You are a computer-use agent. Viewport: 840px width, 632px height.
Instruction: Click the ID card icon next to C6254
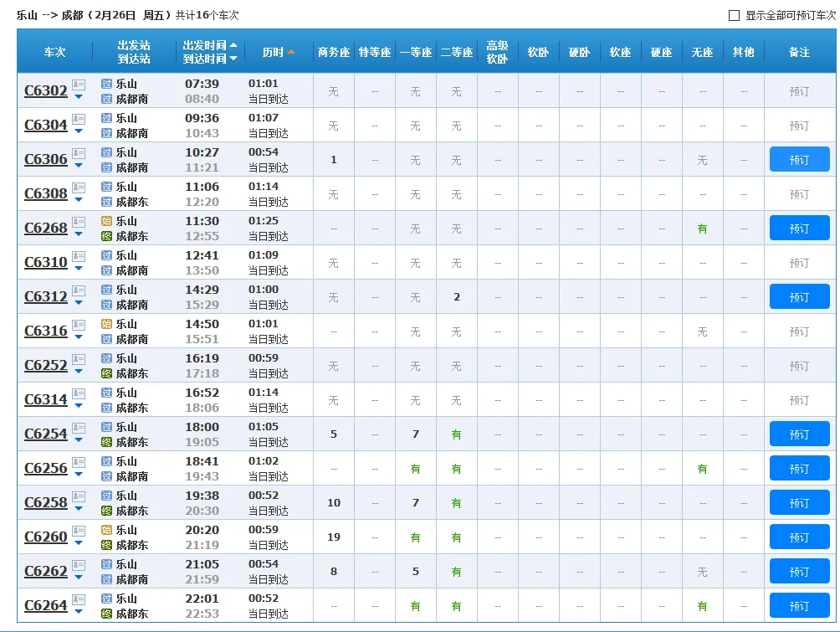point(79,429)
